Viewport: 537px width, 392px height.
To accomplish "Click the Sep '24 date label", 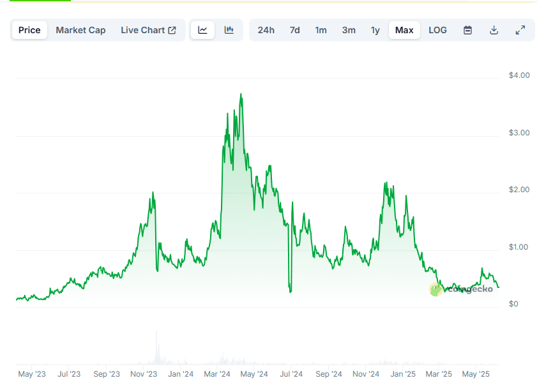I will [x=329, y=374].
